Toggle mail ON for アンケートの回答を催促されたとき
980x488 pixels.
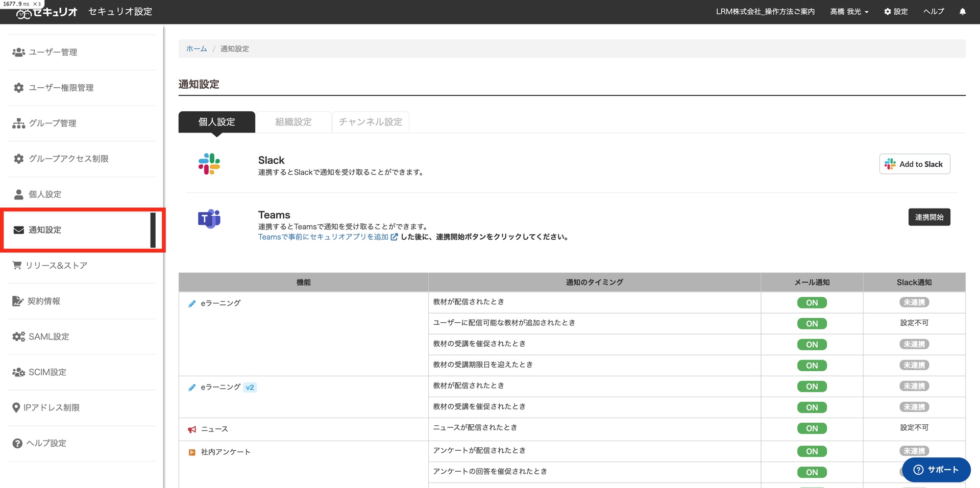click(812, 472)
